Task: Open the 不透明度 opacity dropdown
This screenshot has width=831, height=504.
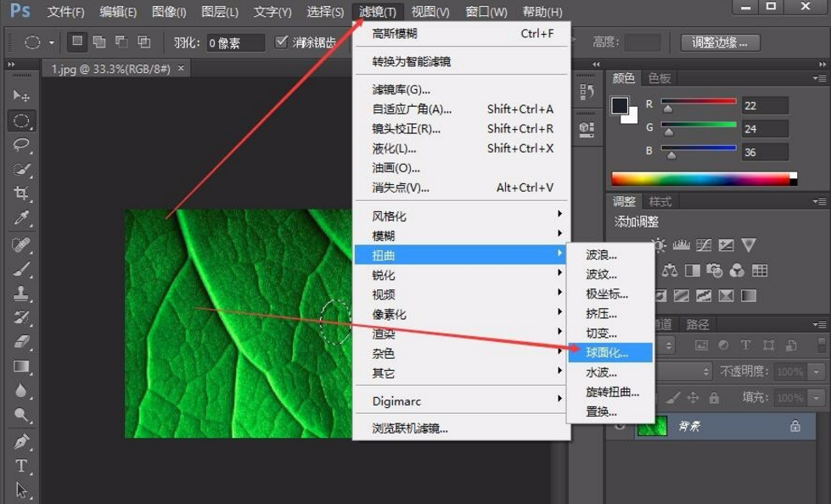Action: 815,372
